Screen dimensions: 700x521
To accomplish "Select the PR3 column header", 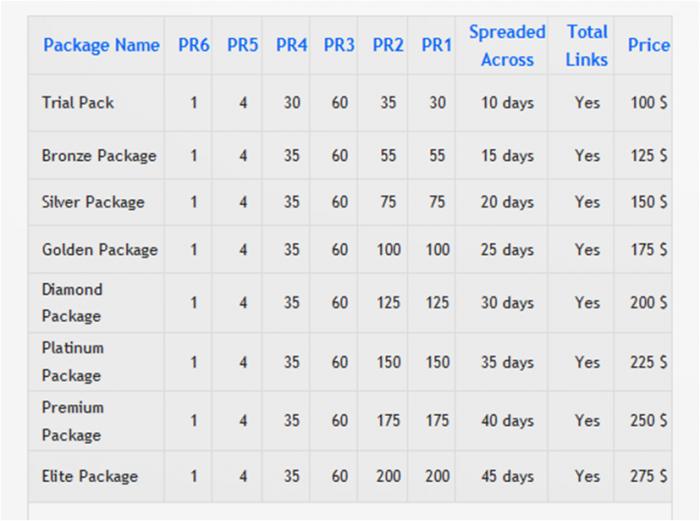I will pos(339,45).
